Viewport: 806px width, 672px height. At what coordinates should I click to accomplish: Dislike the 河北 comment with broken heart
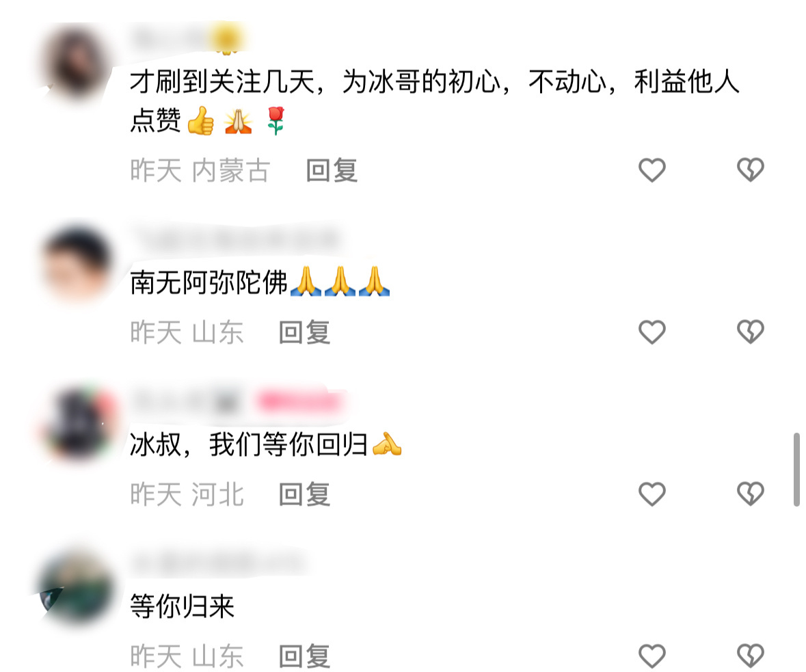(751, 494)
